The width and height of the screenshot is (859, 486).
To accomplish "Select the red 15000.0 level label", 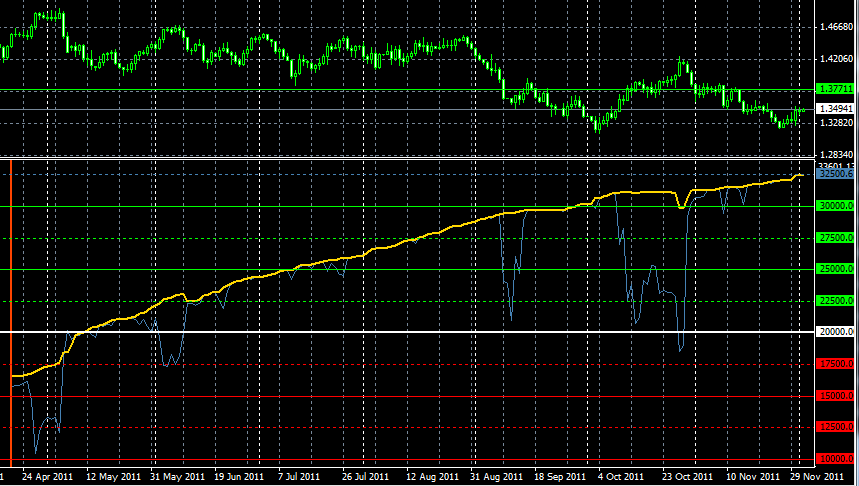I will tap(835, 396).
